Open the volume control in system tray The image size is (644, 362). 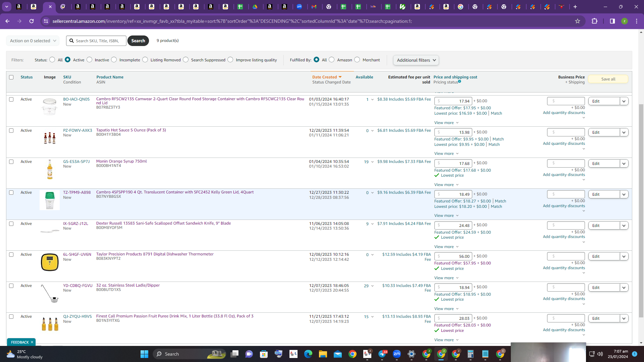[600, 354]
